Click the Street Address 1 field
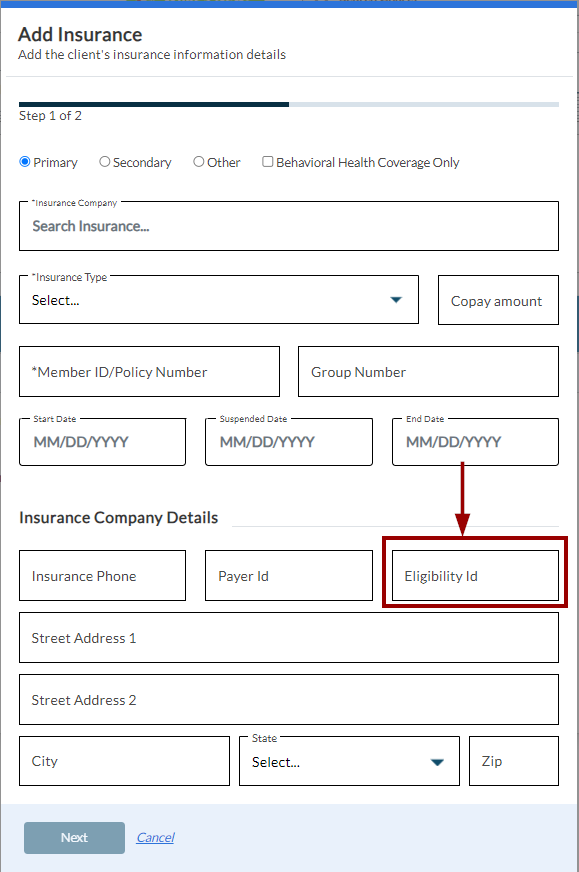This screenshot has width=579, height=872. (289, 638)
